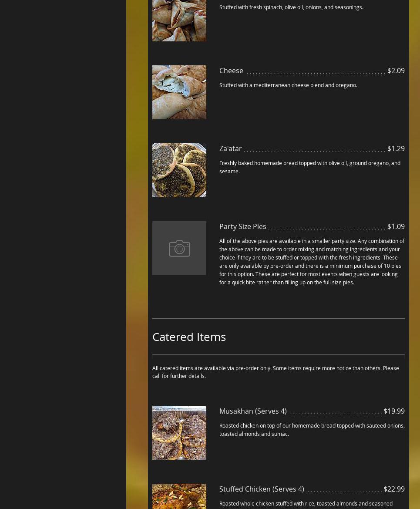The height and width of the screenshot is (509, 420).
Task: Open the Musakhan dish photo thumbnail
Action: pyautogui.click(x=179, y=433)
